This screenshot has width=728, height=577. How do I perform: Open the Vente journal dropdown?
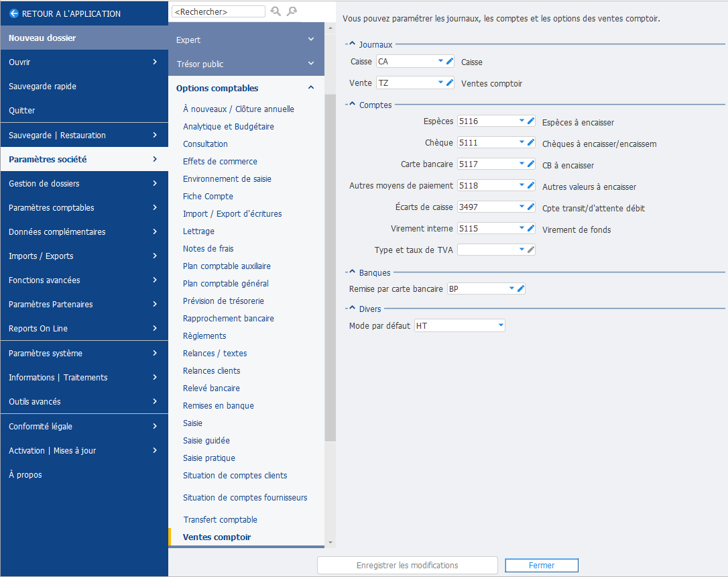440,83
